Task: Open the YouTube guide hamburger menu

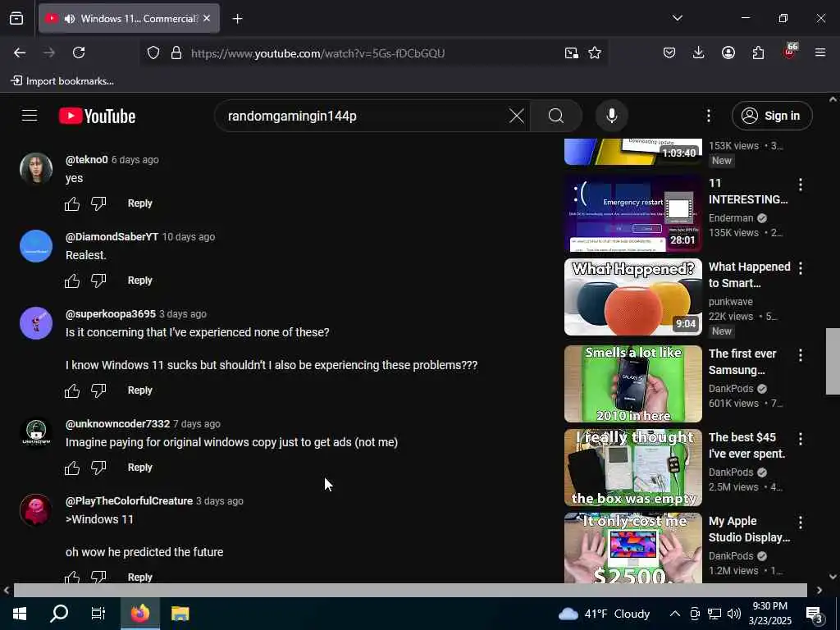Action: pos(30,116)
